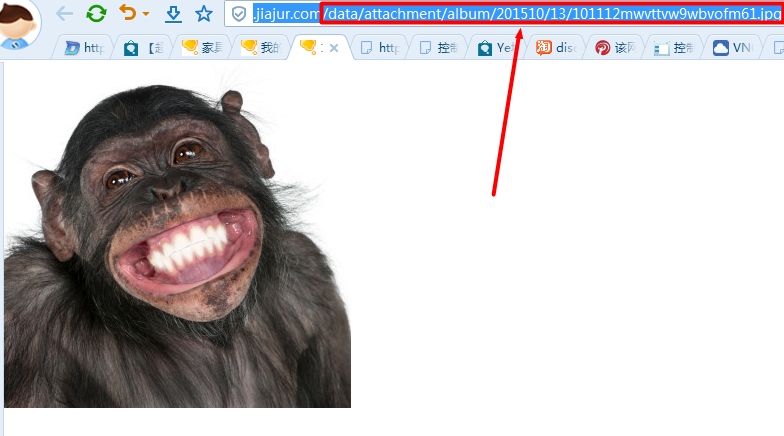Open the downloads arrow icon
Screen dimensions: 784x436
coord(174,14)
